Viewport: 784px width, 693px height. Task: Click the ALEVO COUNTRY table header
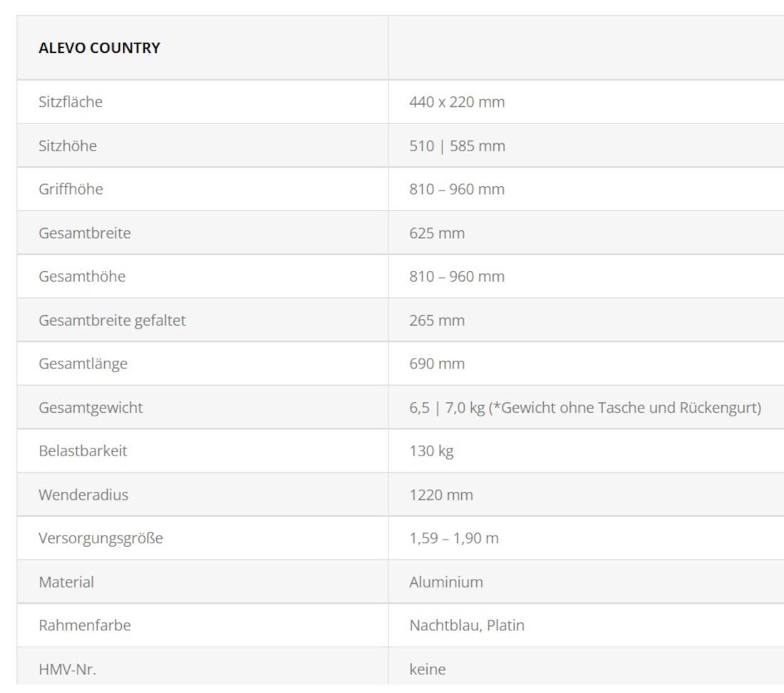tap(99, 48)
